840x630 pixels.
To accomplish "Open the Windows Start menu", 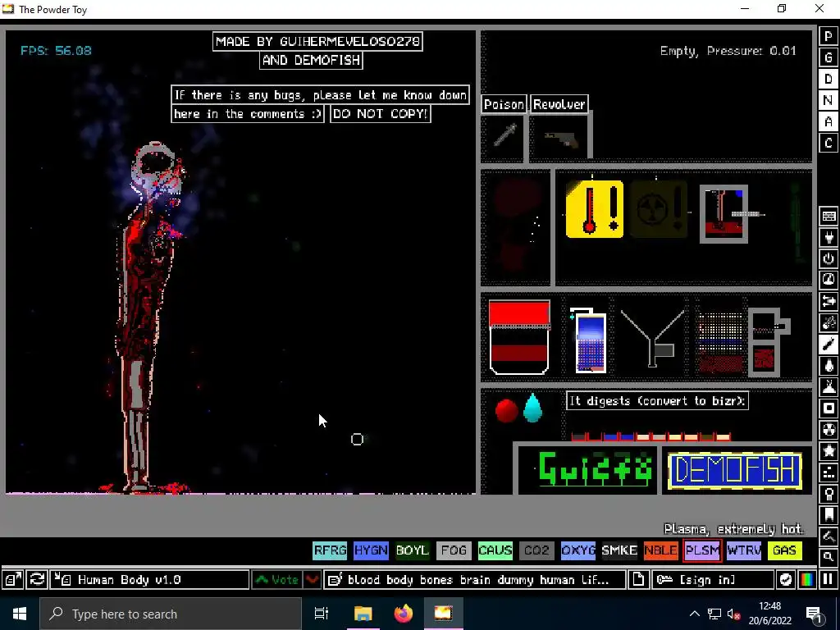I will 20,614.
